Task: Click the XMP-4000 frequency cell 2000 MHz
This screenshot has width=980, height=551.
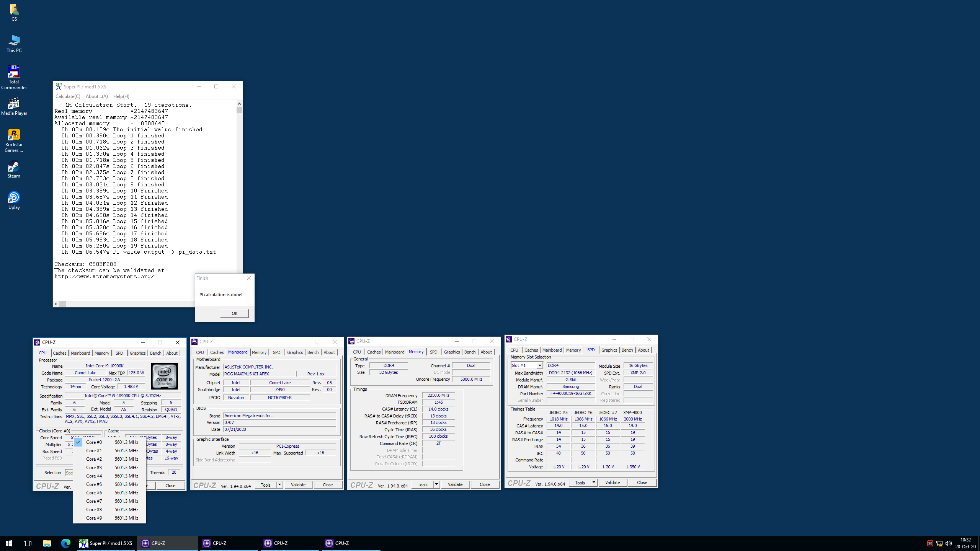Action: coord(633,419)
